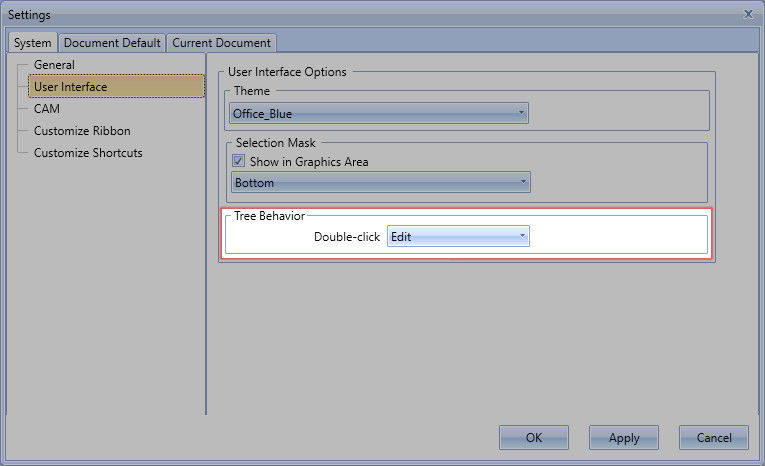765x466 pixels.
Task: Select the User Interface tree item
Action: point(70,87)
